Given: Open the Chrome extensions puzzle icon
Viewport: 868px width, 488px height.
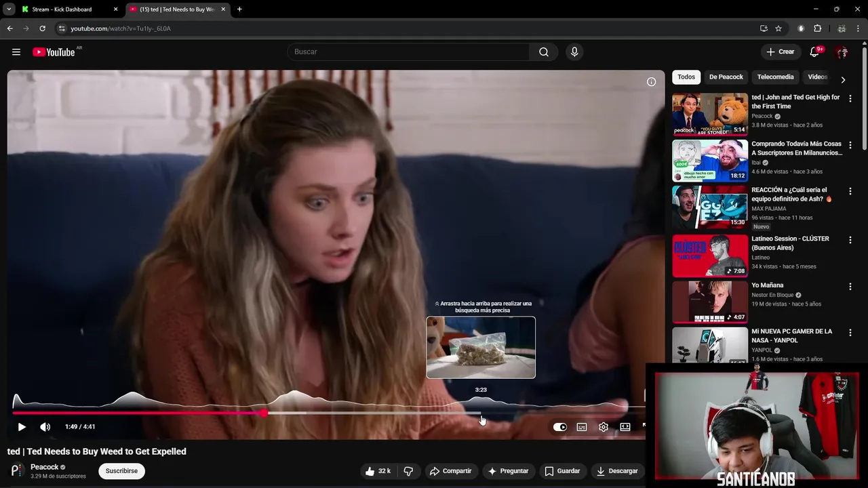Looking at the screenshot, I should (x=817, y=28).
